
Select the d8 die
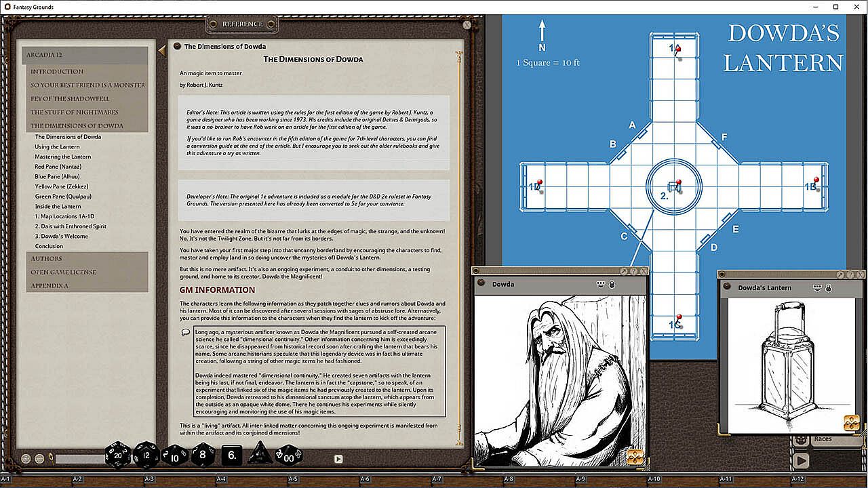pyautogui.click(x=203, y=454)
